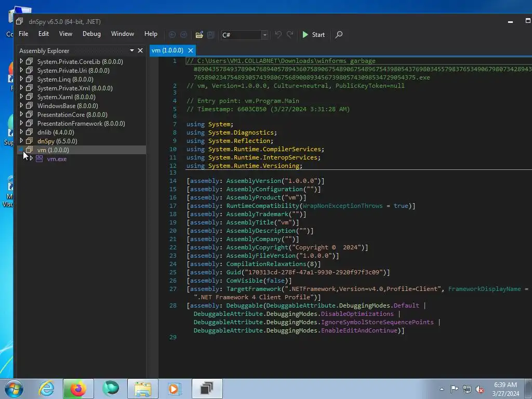Open the Debug menu
This screenshot has height=399, width=532.
(x=91, y=34)
